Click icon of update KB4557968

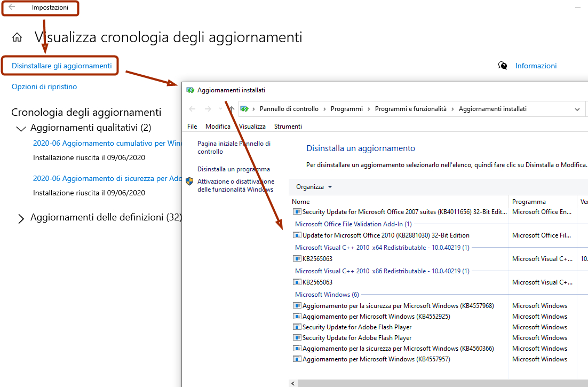297,306
